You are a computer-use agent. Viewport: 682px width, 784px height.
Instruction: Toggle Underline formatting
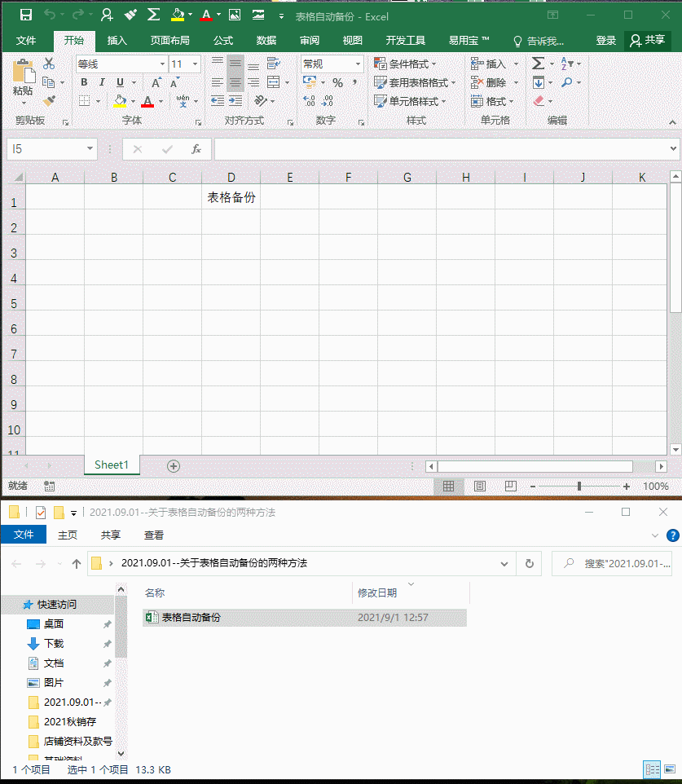tap(120, 82)
